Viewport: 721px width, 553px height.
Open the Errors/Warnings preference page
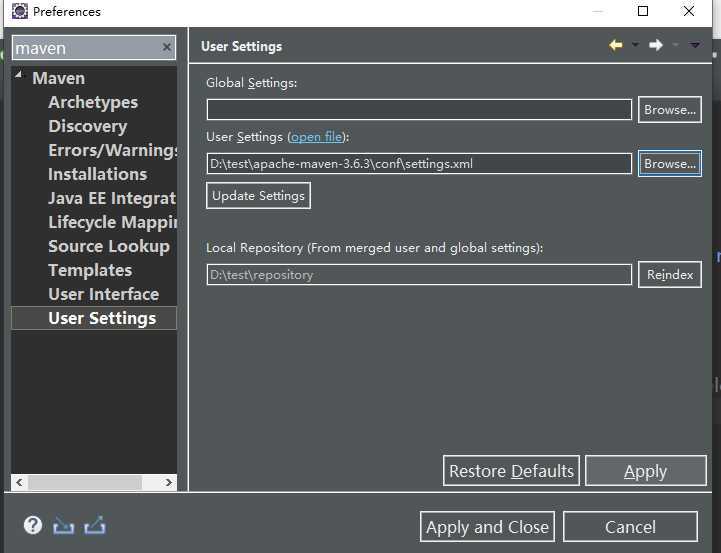[x=113, y=150]
